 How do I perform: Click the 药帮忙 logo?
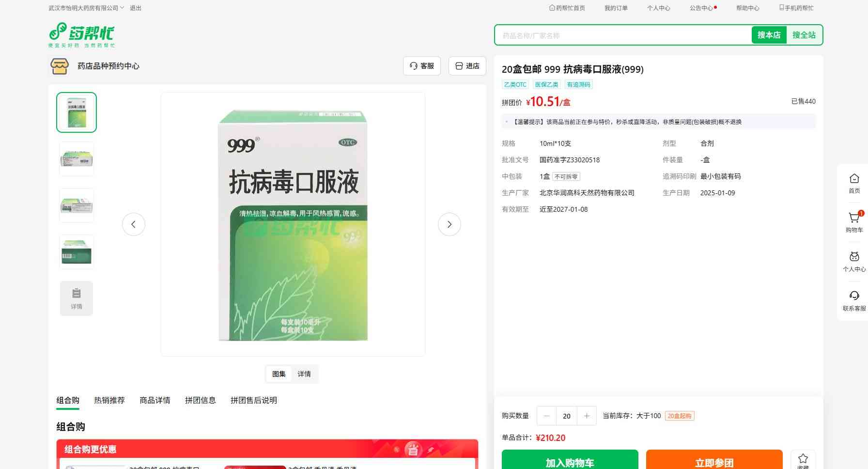(81, 35)
